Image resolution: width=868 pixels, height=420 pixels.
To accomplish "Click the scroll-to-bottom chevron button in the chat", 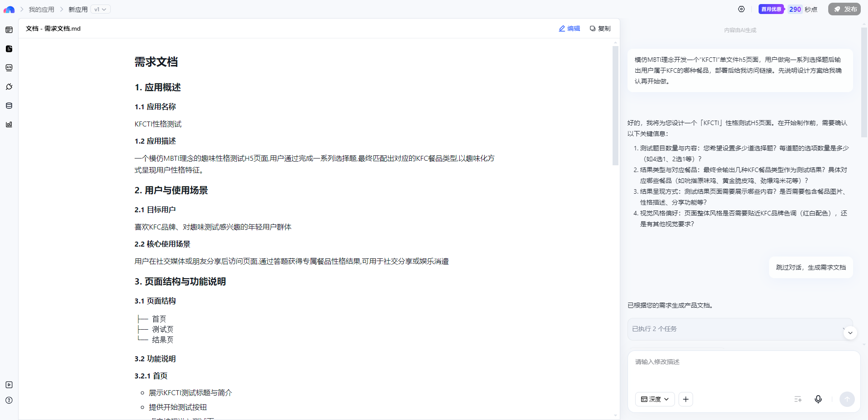I will 850,333.
